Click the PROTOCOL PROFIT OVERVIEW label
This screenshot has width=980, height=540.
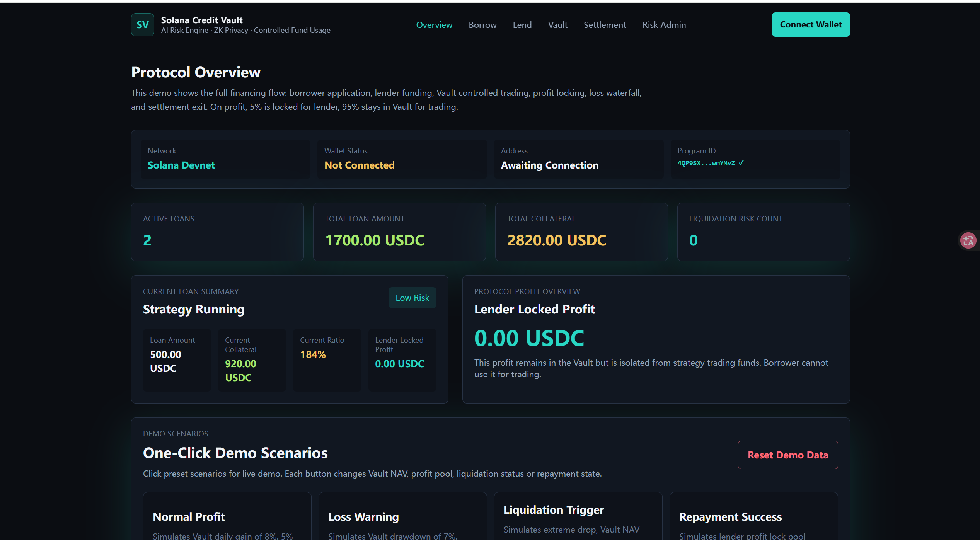(527, 291)
